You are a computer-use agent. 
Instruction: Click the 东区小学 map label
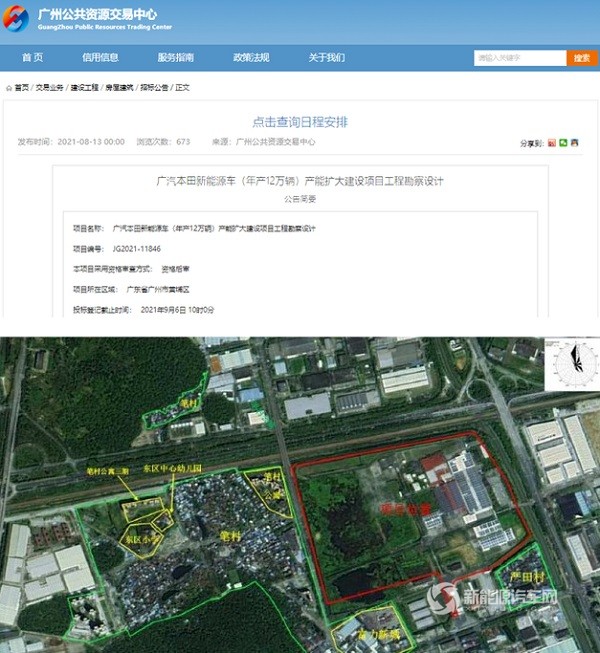point(142,540)
